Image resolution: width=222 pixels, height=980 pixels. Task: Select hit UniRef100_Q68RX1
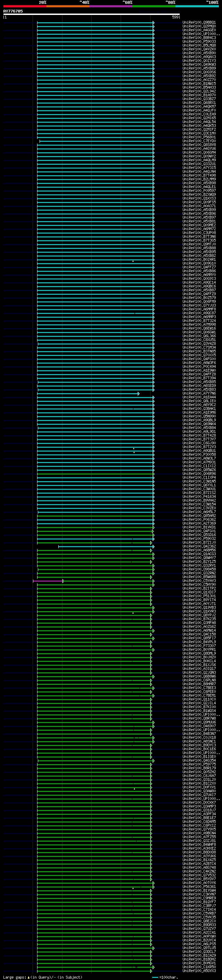[x=199, y=103]
